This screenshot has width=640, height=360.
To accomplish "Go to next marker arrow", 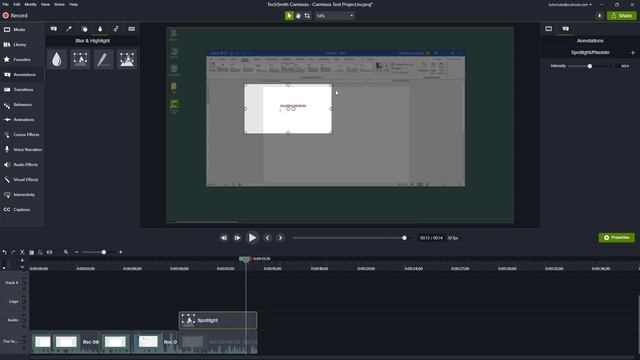I will 280,238.
